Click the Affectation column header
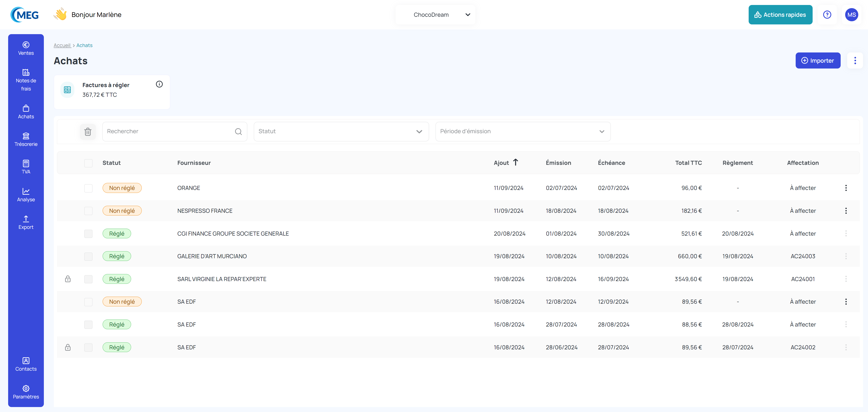This screenshot has height=412, width=868. (803, 163)
